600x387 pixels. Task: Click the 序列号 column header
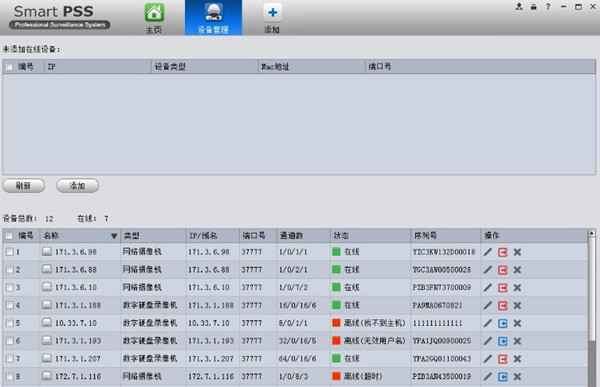coord(445,236)
